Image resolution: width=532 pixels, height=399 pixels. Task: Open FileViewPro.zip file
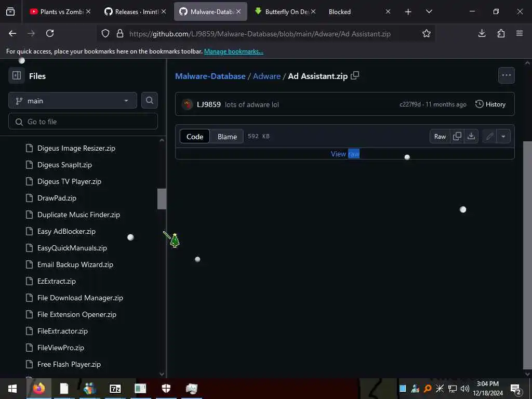pos(61,348)
